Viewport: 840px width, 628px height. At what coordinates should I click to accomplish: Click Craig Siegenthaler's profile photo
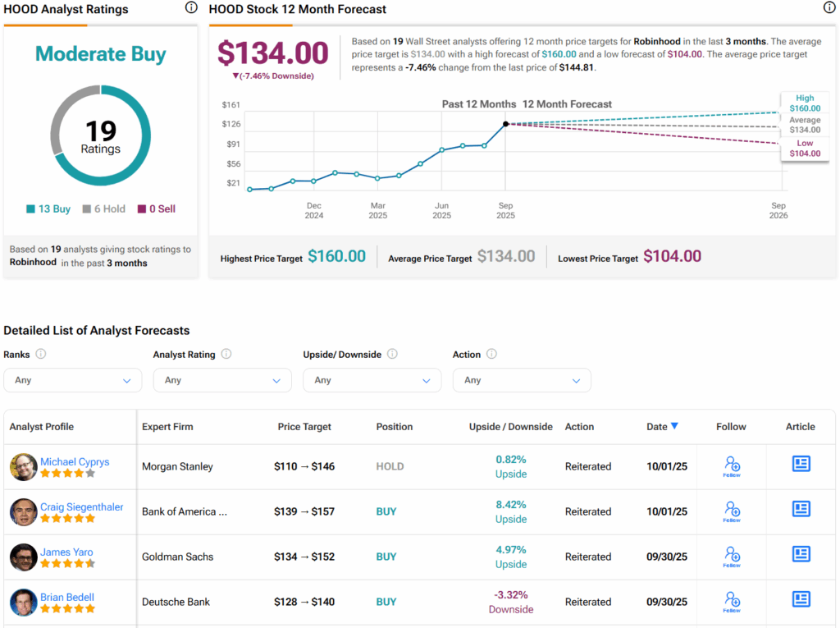(x=23, y=512)
